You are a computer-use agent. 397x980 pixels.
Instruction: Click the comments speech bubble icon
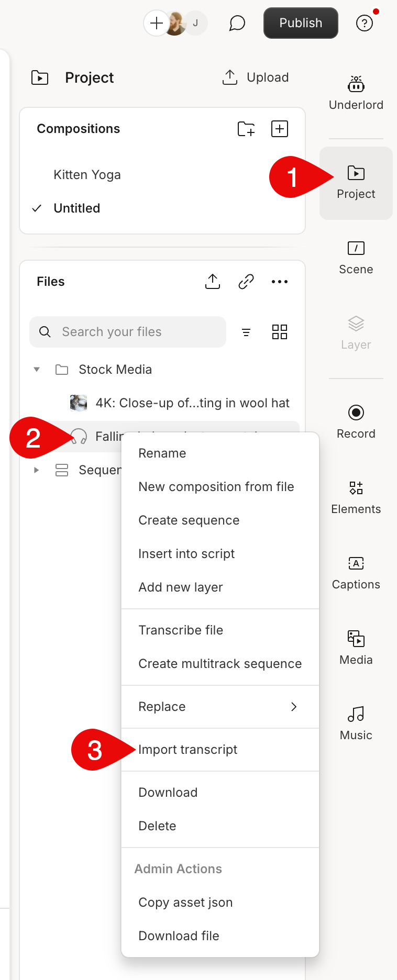[237, 23]
